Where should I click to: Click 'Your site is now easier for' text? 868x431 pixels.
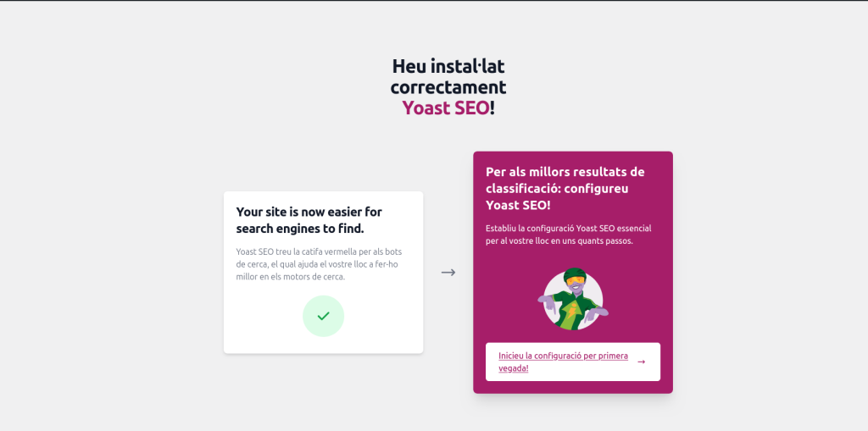pos(309,212)
